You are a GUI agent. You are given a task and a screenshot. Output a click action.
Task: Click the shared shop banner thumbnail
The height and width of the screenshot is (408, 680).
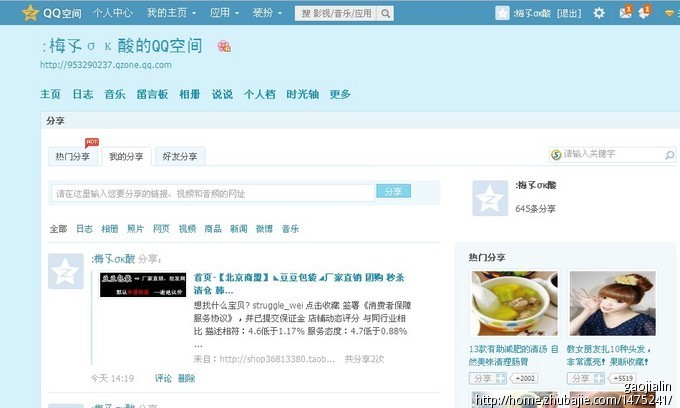[143, 285]
